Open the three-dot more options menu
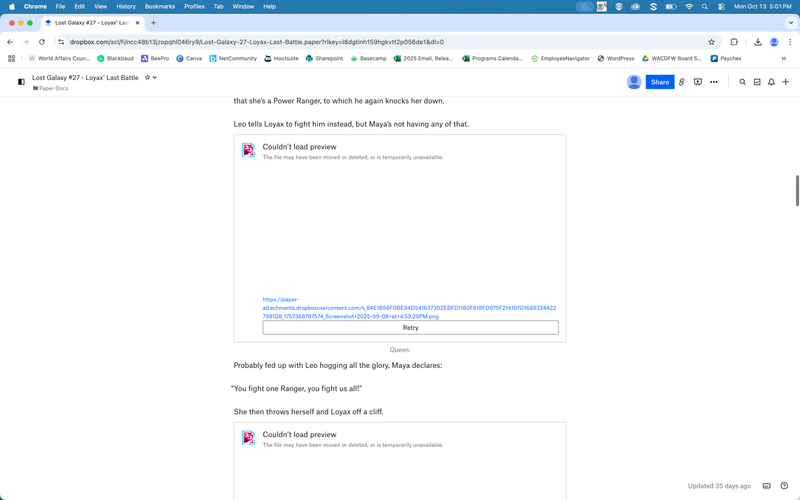 coord(714,82)
